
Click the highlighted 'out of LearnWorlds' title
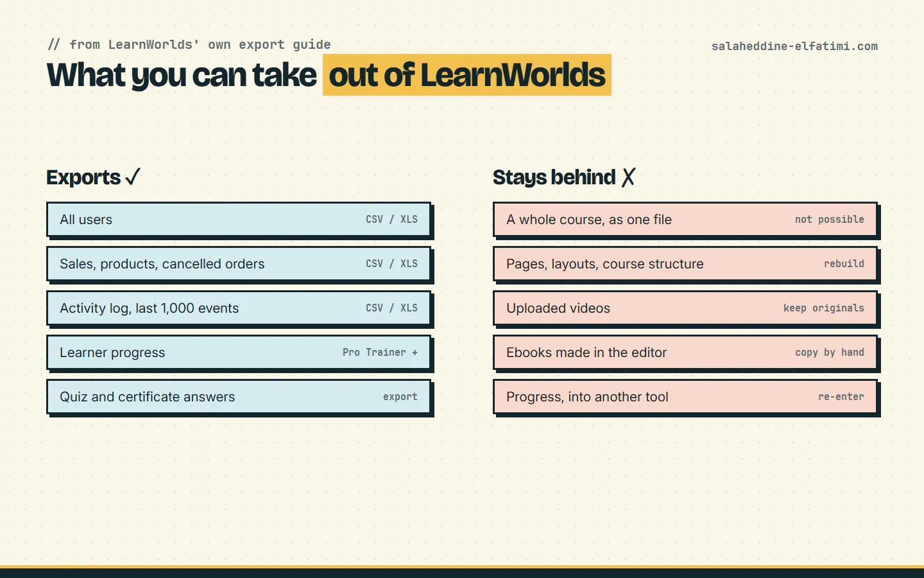tap(467, 75)
